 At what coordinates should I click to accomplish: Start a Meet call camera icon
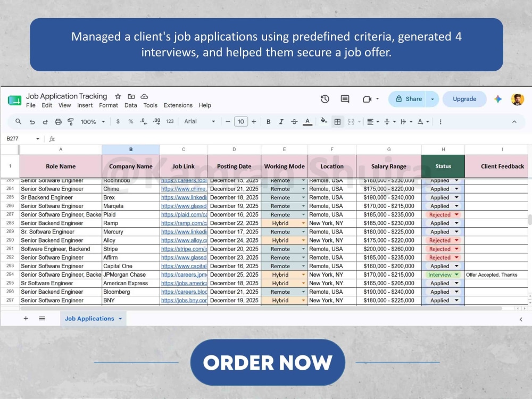point(367,99)
